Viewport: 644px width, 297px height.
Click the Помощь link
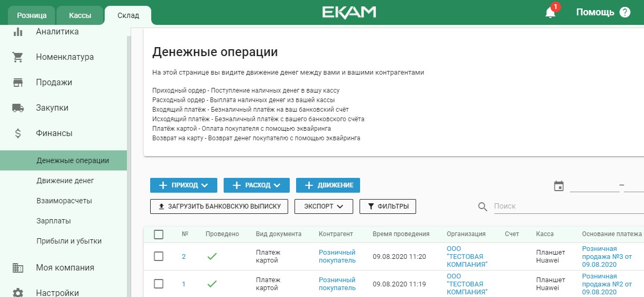(595, 12)
